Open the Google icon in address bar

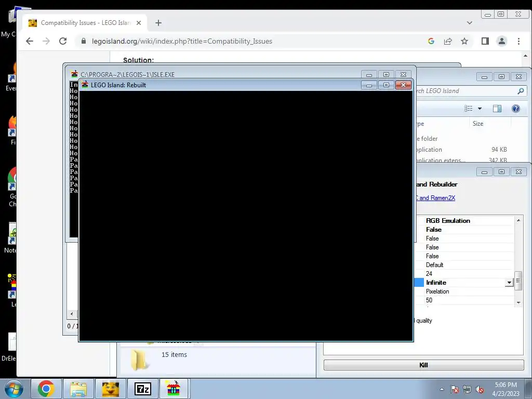coord(431,42)
